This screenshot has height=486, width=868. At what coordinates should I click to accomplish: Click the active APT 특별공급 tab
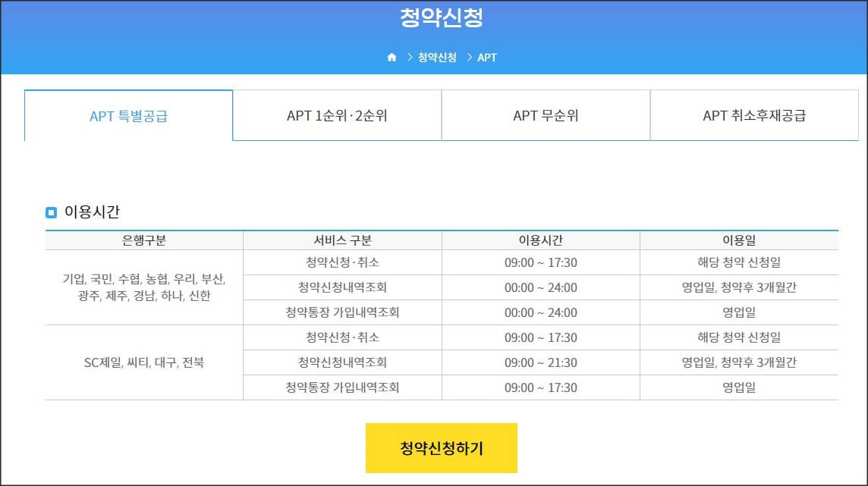[x=129, y=115]
